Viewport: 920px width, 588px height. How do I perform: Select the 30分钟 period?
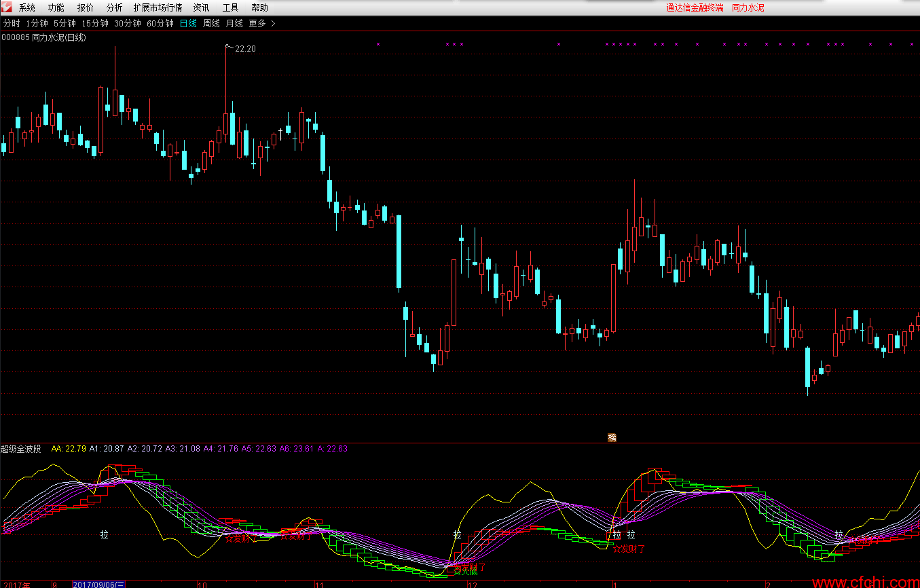128,23
